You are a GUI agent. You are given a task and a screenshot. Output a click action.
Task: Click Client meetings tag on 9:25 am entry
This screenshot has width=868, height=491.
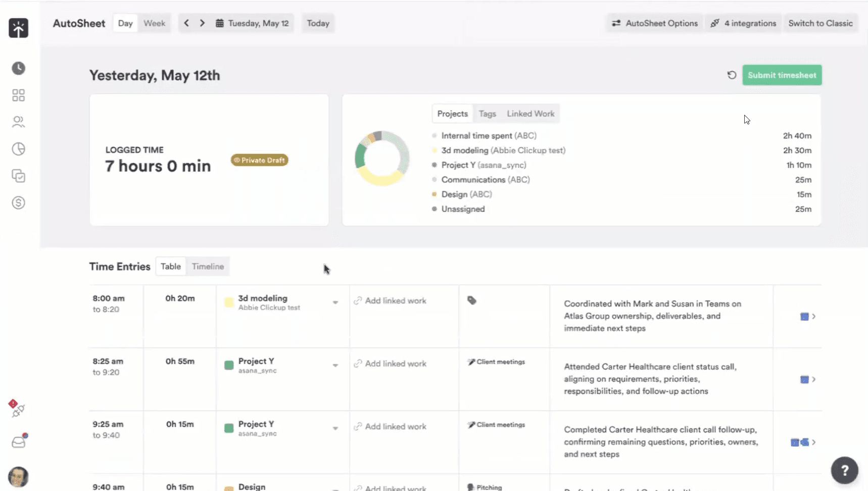(x=496, y=425)
